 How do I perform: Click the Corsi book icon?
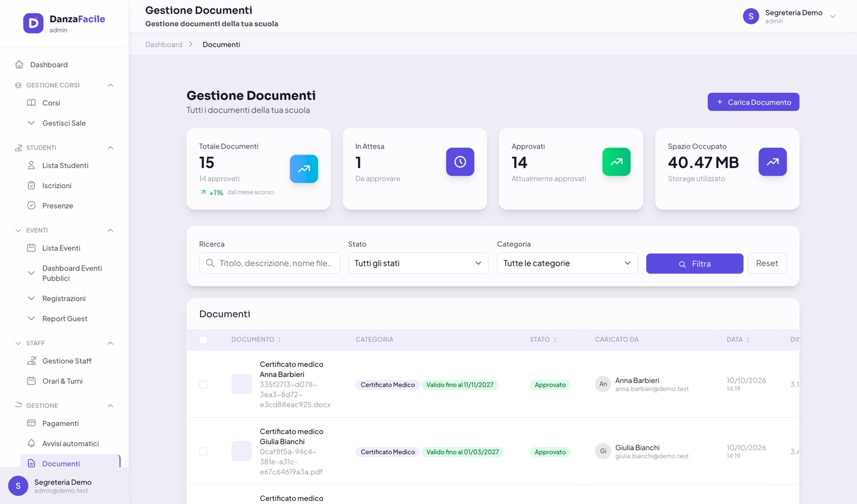pos(31,103)
